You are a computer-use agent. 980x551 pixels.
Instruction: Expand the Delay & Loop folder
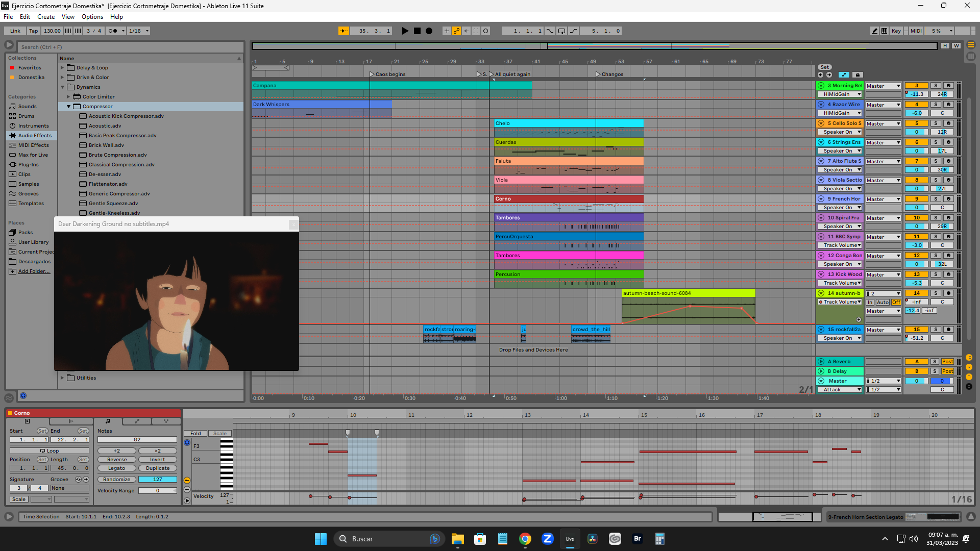(62, 68)
